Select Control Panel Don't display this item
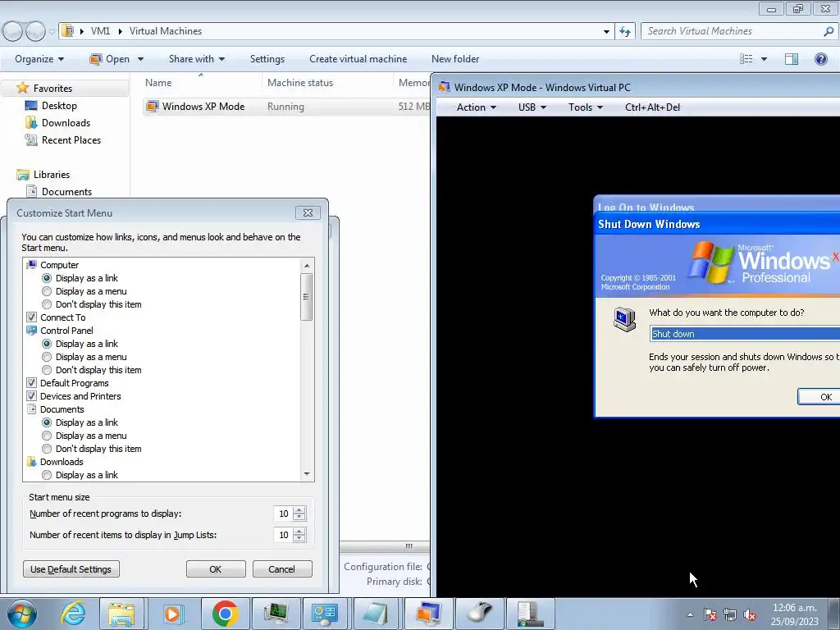 click(x=47, y=370)
